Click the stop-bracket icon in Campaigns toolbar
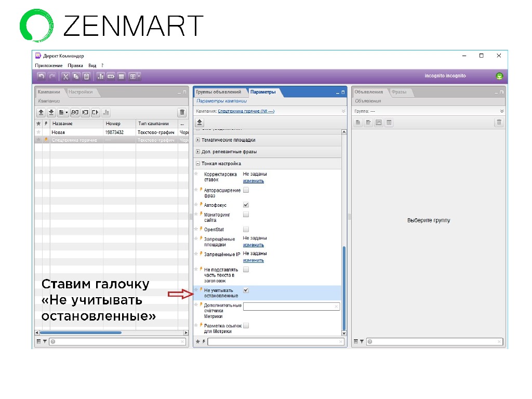 [85, 112]
